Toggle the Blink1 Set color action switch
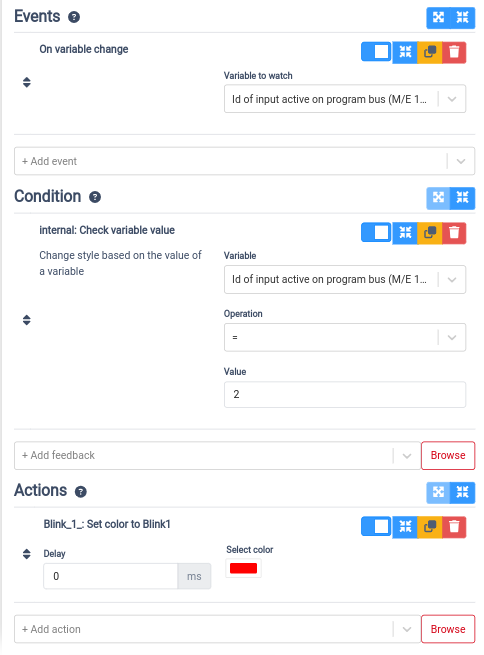 tap(376, 527)
